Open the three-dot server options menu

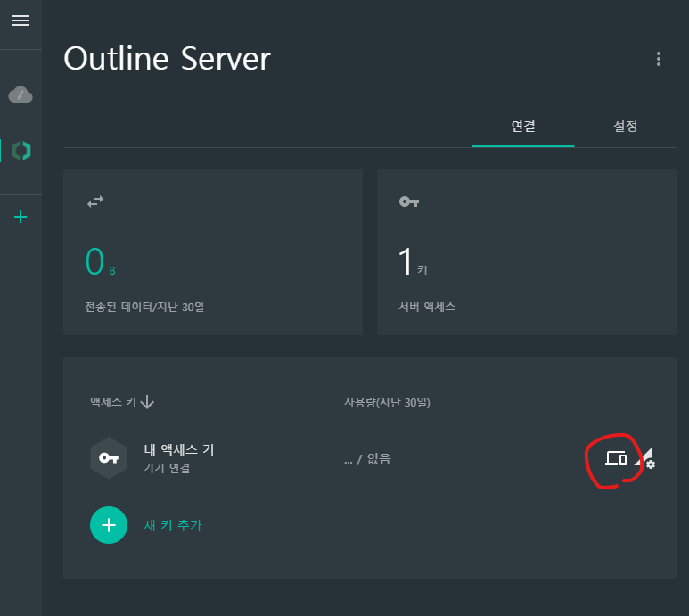[x=658, y=59]
